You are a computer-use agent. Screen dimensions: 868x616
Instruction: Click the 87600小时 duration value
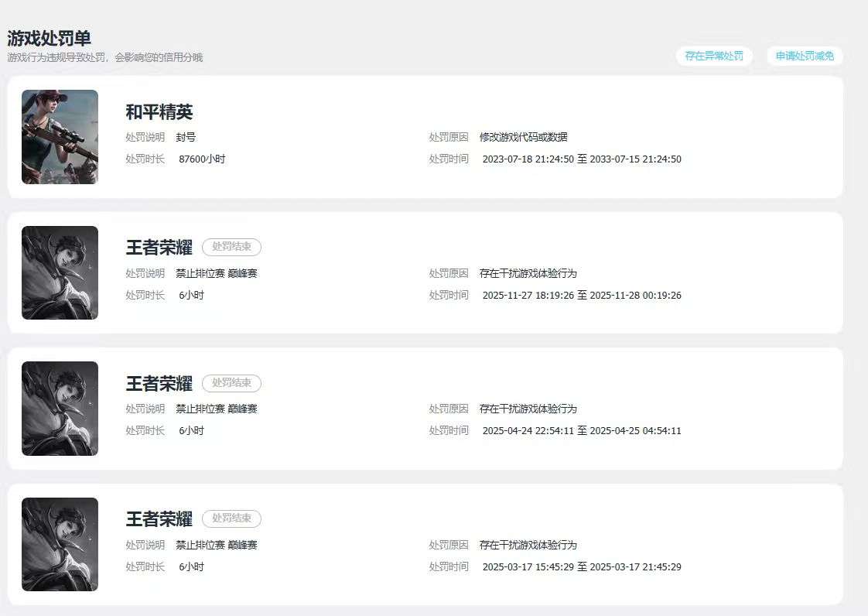202,159
